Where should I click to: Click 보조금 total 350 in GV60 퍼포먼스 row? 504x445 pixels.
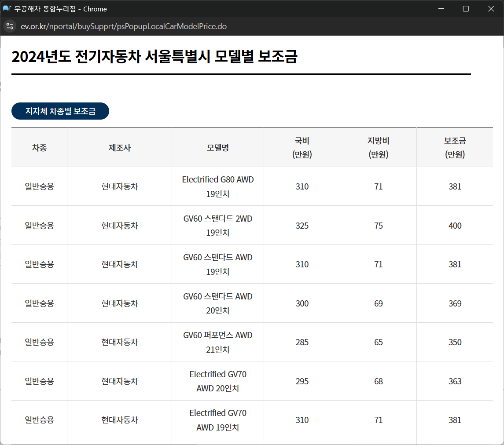pos(455,342)
